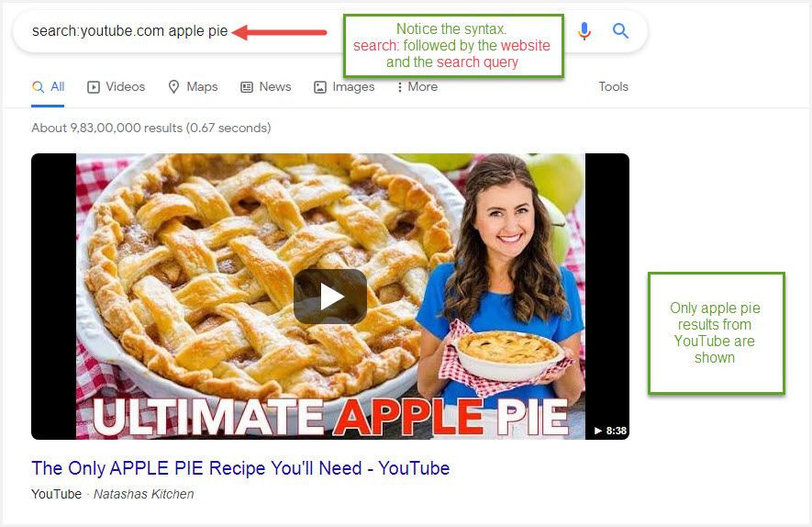Screen dimensions: 812x527
Task: Click the Natashas Kitchen channel name
Action: [143, 494]
